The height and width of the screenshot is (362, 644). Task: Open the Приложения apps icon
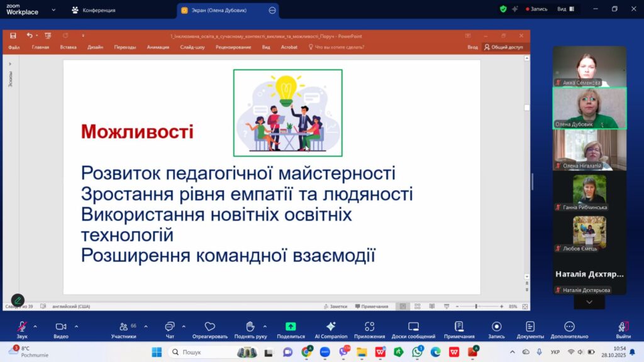coord(369,326)
